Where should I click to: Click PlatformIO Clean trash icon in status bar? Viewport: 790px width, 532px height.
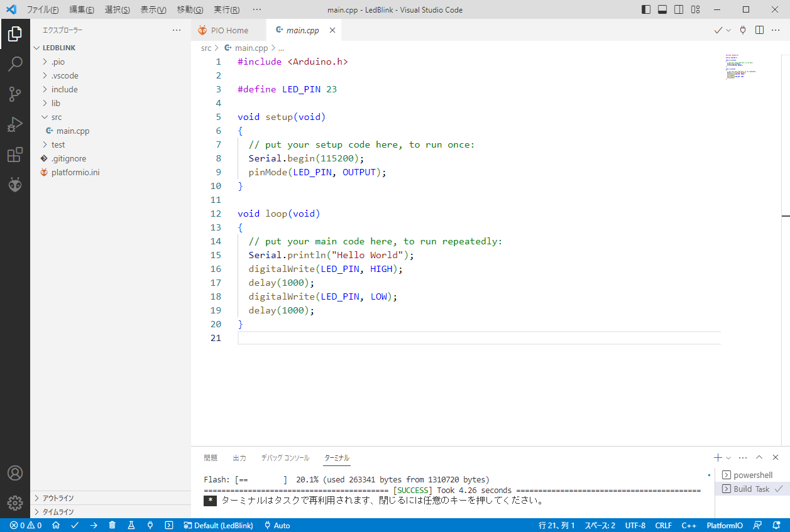point(112,525)
